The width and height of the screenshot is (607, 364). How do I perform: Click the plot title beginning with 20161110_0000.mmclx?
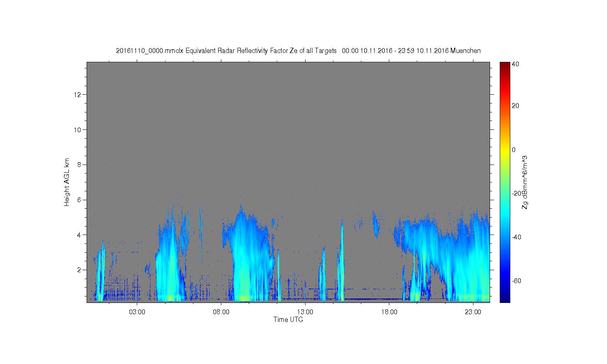[298, 51]
